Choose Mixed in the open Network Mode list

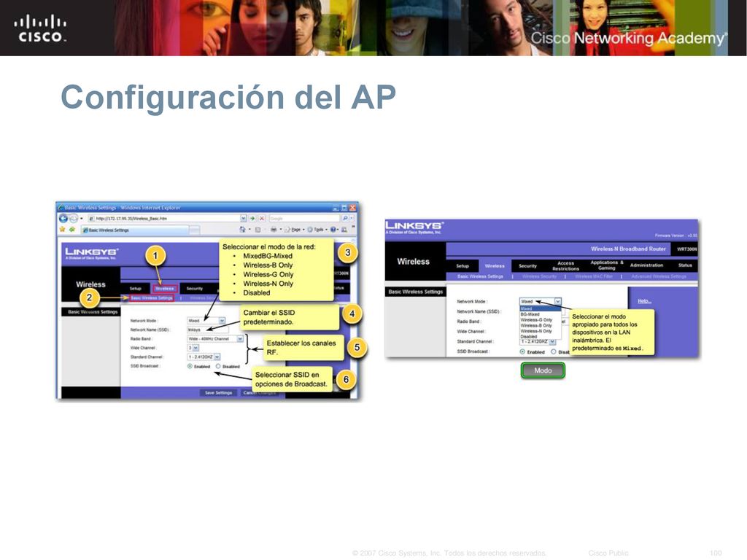[541, 309]
